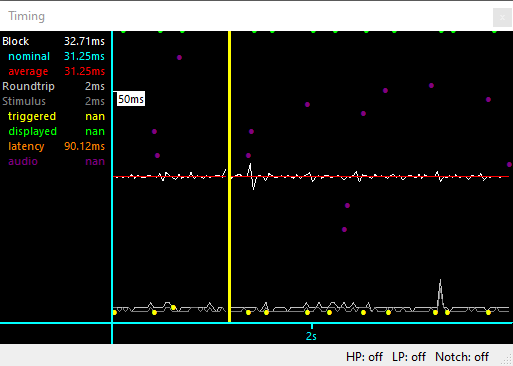513x366 pixels.
Task: Select the Roundtrip label
Action: pyautogui.click(x=28, y=86)
